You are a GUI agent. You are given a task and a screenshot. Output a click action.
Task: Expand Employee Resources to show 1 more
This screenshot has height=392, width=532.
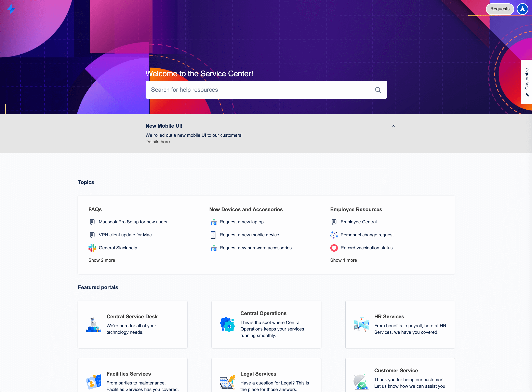(343, 260)
